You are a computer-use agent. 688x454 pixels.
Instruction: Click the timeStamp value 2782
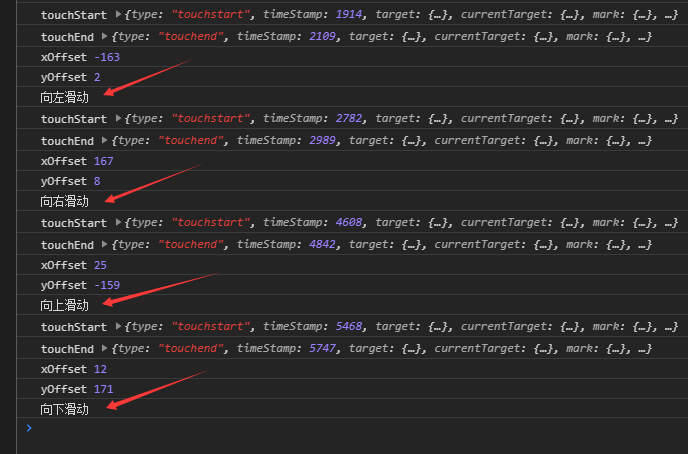[349, 118]
